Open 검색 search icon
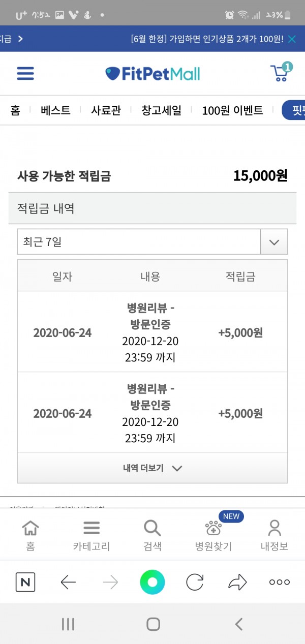 pyautogui.click(x=152, y=535)
